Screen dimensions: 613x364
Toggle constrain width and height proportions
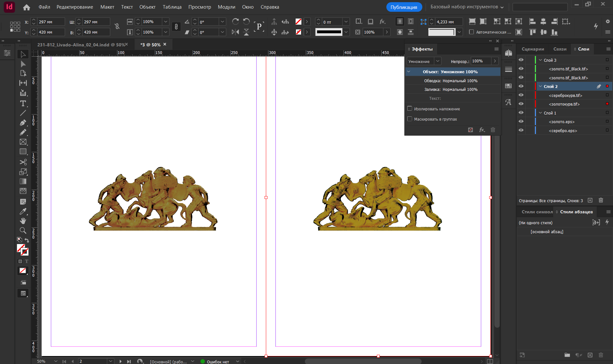pos(117,27)
